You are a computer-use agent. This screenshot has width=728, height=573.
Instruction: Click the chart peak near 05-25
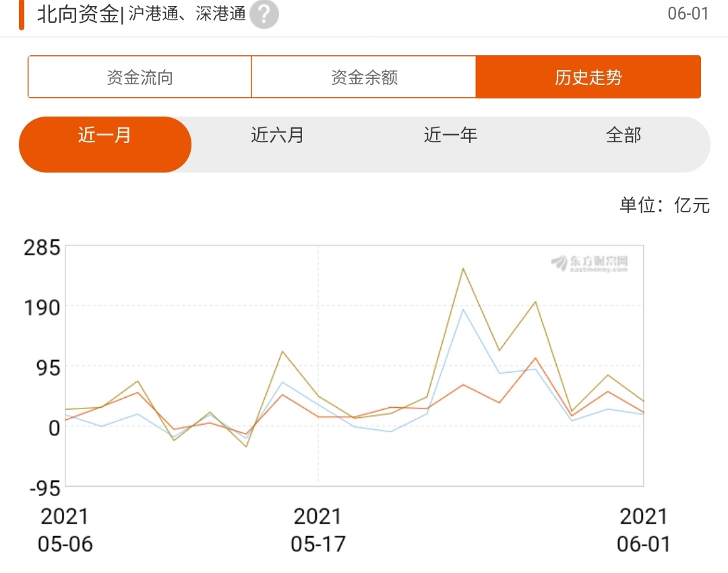pos(463,268)
